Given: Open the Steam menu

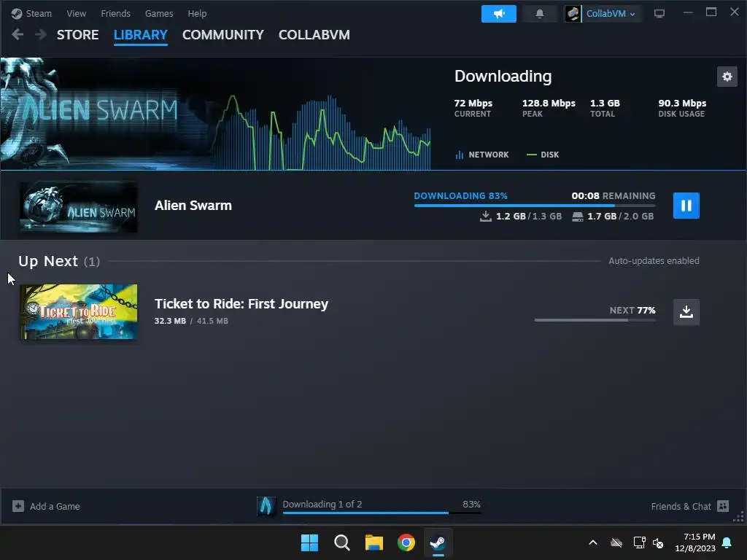Looking at the screenshot, I should pos(39,13).
